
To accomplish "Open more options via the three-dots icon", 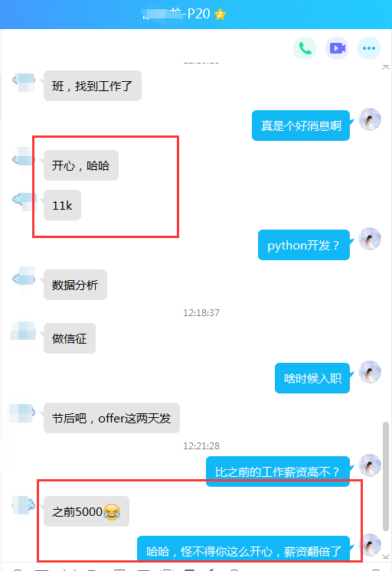I will [x=369, y=48].
